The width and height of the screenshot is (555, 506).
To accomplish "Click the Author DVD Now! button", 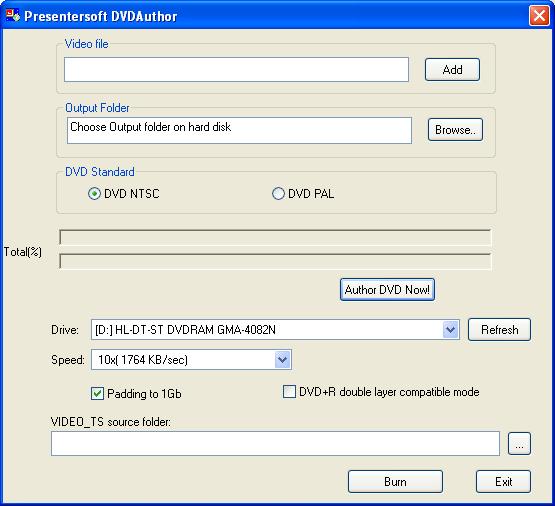I will click(387, 290).
